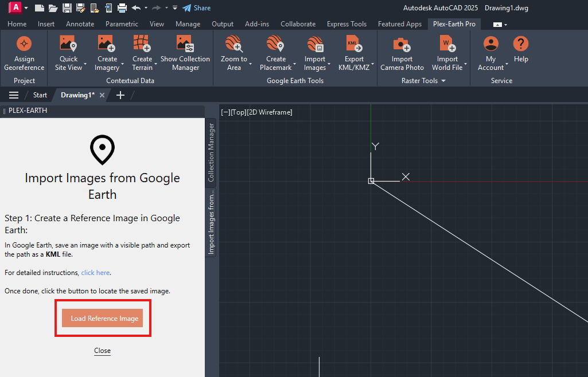This screenshot has height=377, width=588.
Task: Expand the Export KML/KMZ dropdown arrow
Action: [373, 64]
